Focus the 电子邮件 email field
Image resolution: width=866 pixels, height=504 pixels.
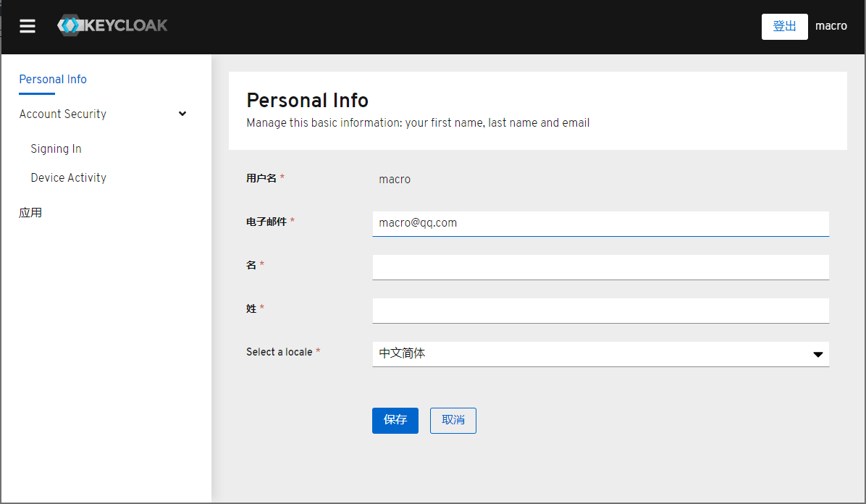600,223
